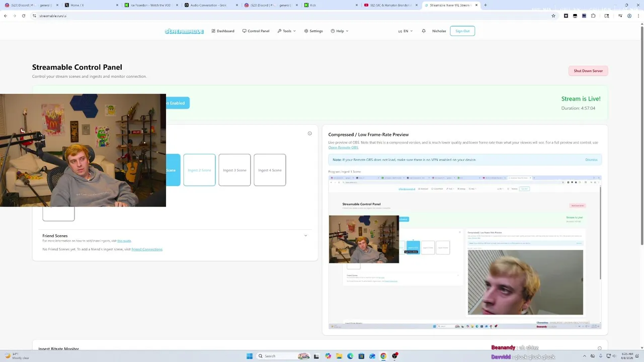Viewport: 644px width, 362px height.
Task: Select the Ingest 3 Scene
Action: (x=234, y=170)
